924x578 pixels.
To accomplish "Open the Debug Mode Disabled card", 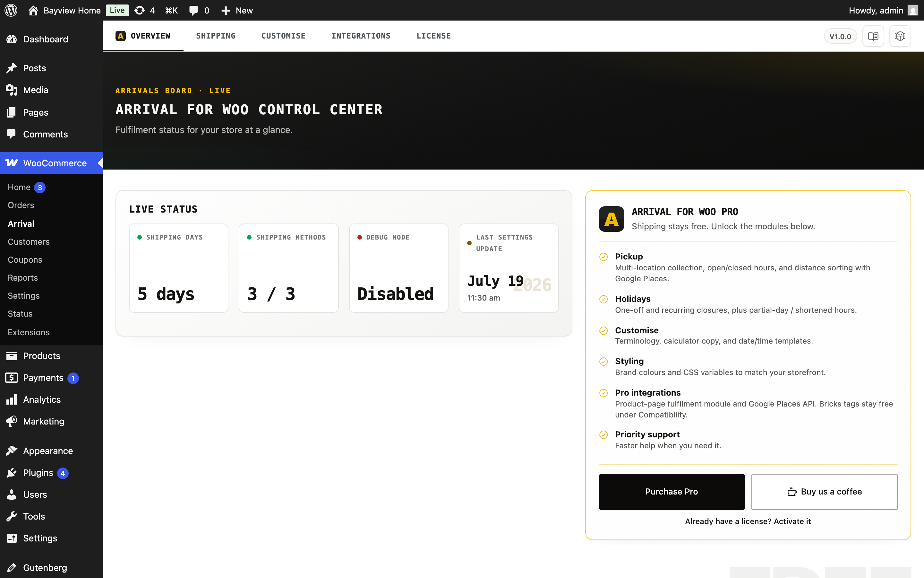I will [398, 268].
